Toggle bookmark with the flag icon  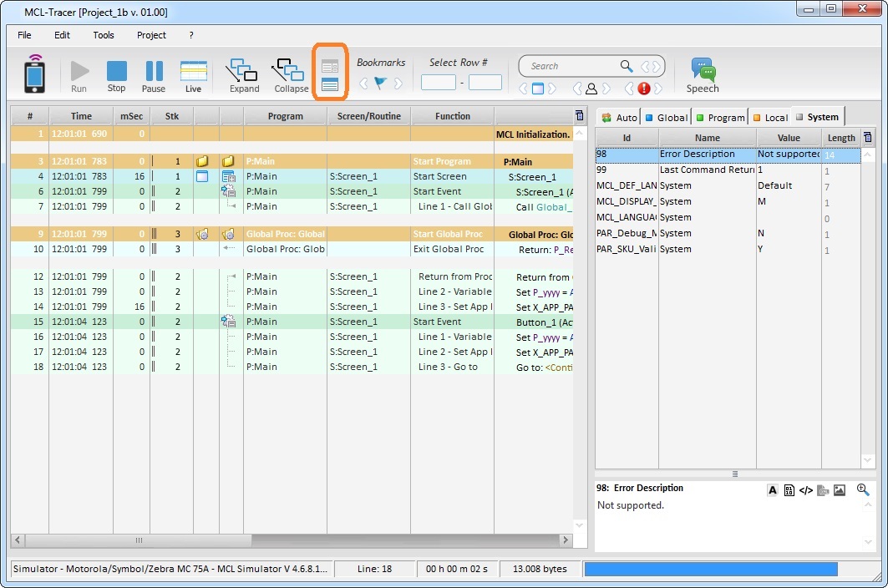381,84
